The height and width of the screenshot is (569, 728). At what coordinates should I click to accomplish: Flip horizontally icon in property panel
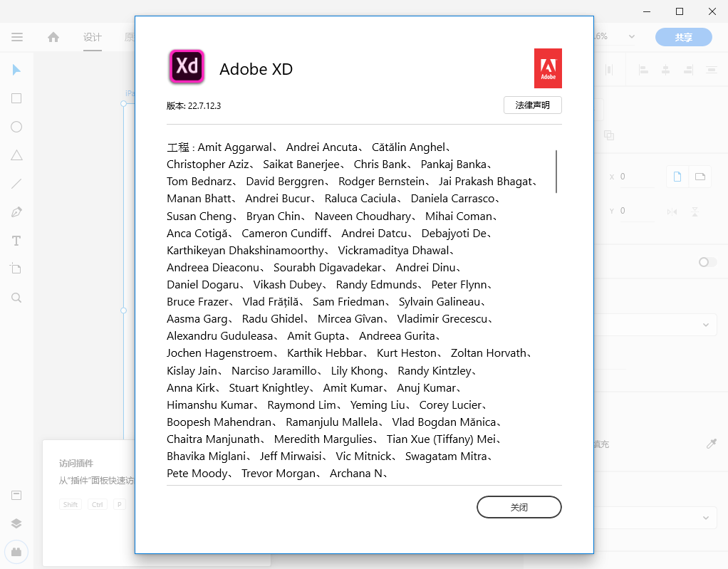672,212
